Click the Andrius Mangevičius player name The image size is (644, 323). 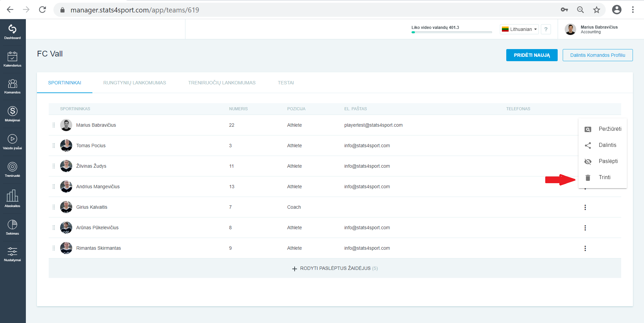click(98, 187)
